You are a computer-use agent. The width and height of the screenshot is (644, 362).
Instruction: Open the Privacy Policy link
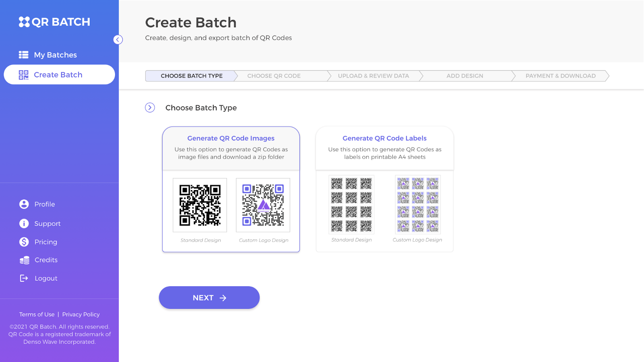point(81,314)
